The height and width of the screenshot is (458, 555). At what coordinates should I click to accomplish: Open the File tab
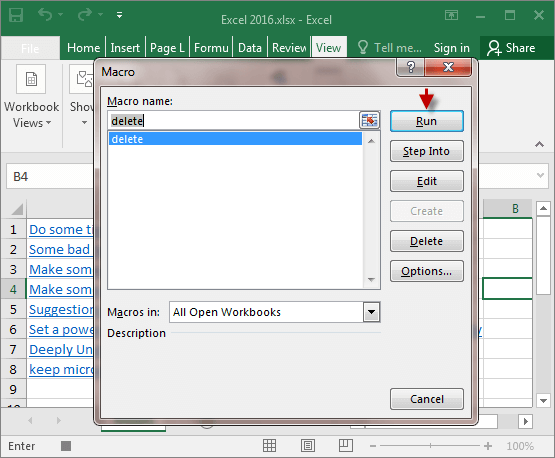point(30,48)
